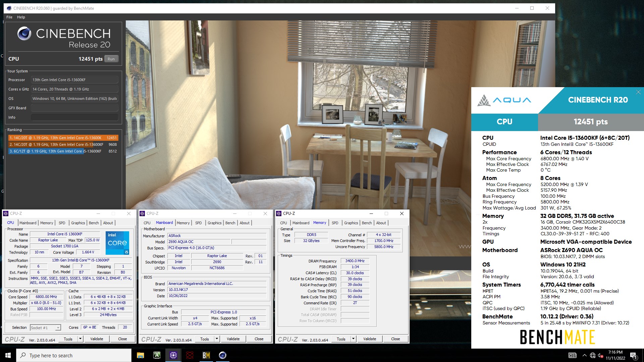Open Tools dropdown arrow in middle CPU-Z

coord(217,339)
